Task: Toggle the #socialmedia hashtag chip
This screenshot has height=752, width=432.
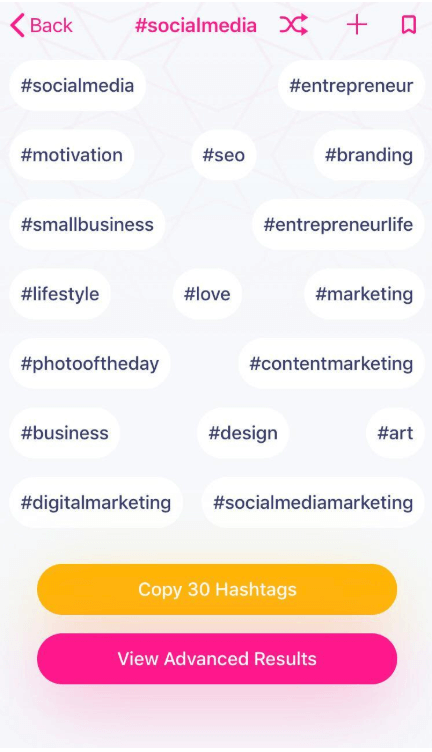Action: coord(77,86)
